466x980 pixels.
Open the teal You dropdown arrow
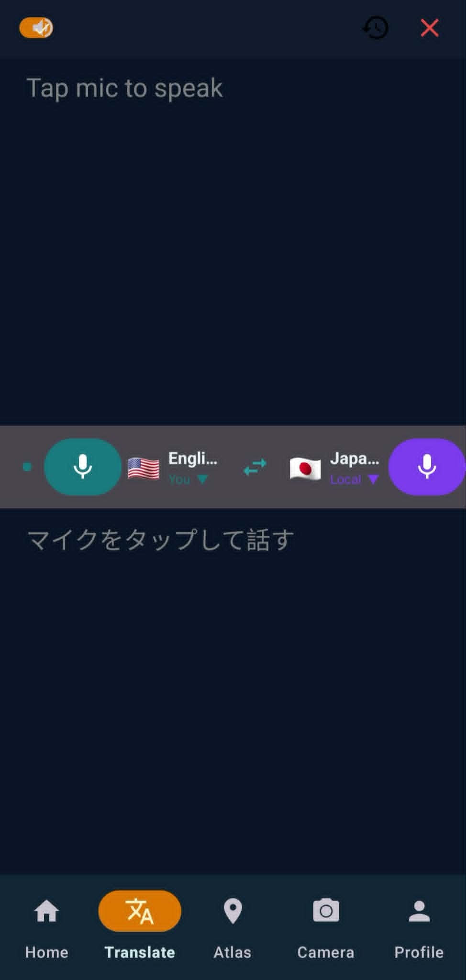(x=202, y=479)
